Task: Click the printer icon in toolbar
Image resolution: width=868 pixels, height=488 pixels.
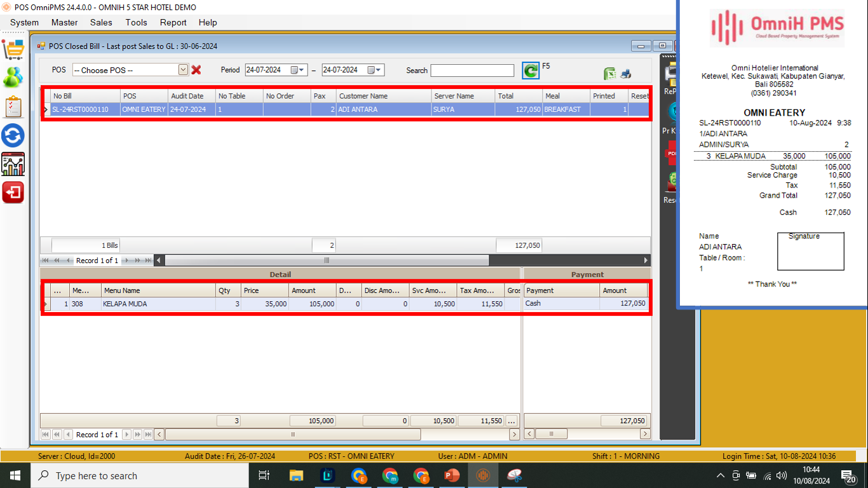Action: [x=626, y=74]
